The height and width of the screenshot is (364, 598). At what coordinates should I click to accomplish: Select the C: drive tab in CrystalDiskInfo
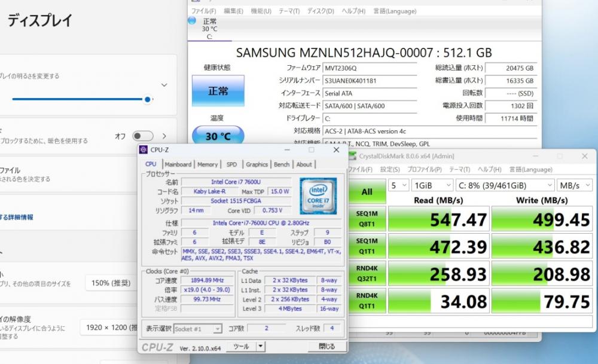(x=209, y=29)
